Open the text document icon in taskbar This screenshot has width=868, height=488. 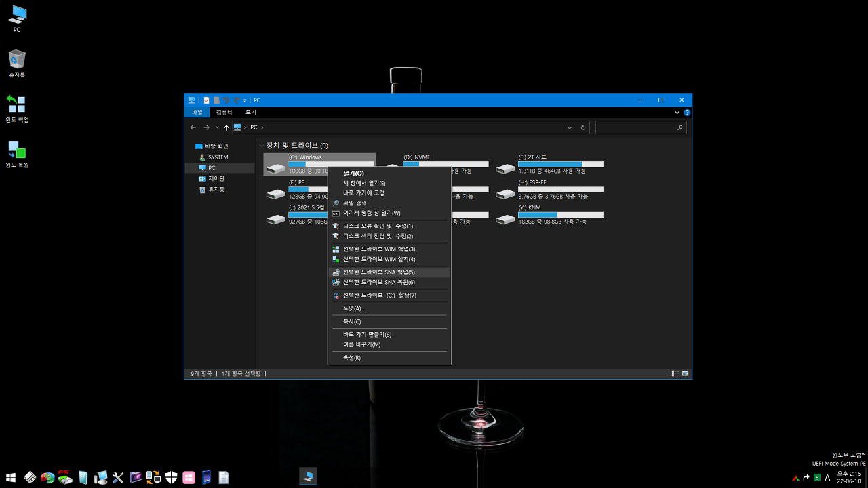tap(224, 477)
